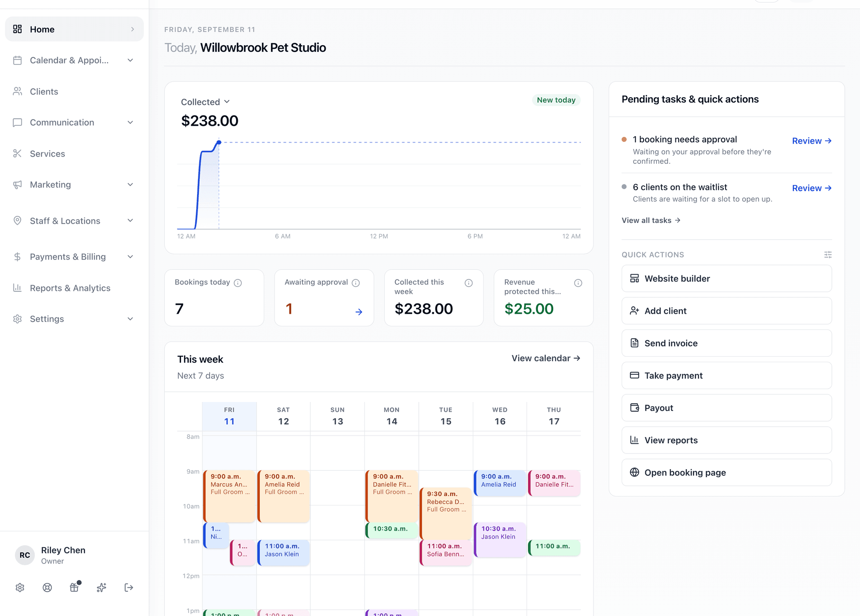This screenshot has height=616, width=860.
Task: Open Jason Klein 11:00 a.m. Saturday appointment
Action: coord(284,553)
